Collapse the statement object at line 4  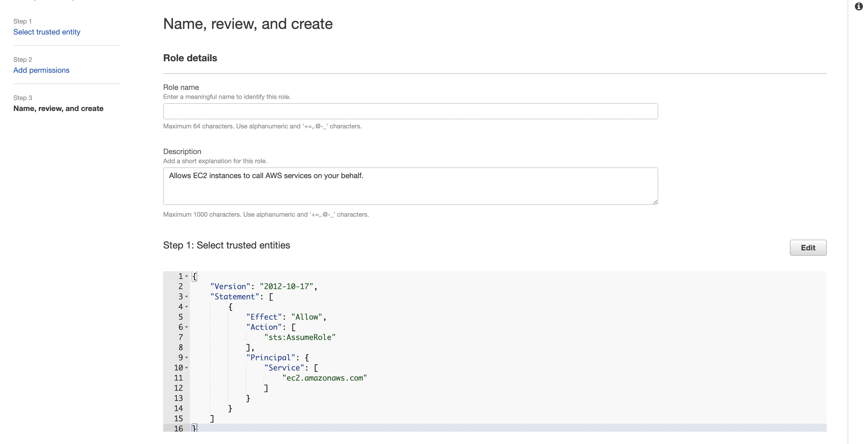[x=187, y=307]
